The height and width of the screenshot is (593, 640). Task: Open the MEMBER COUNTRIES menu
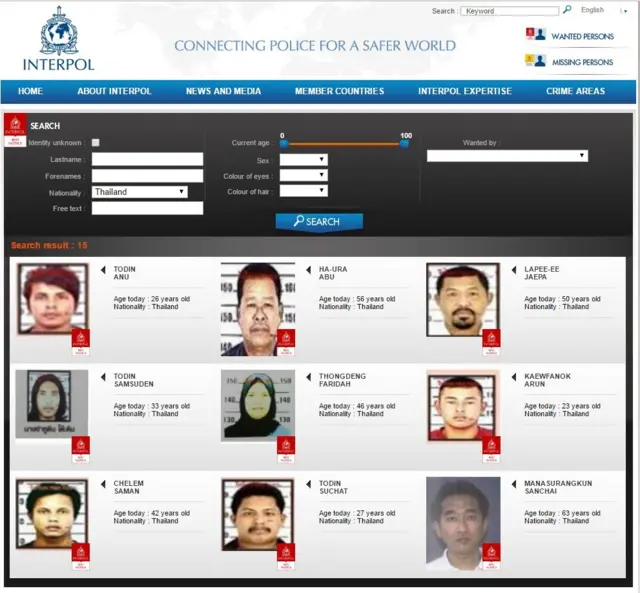coord(339,91)
